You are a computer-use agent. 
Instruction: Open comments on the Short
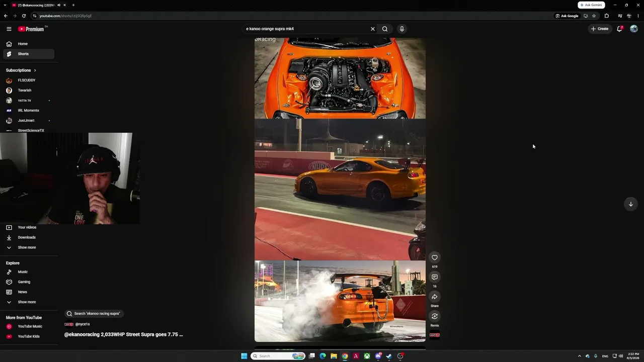pos(435,277)
